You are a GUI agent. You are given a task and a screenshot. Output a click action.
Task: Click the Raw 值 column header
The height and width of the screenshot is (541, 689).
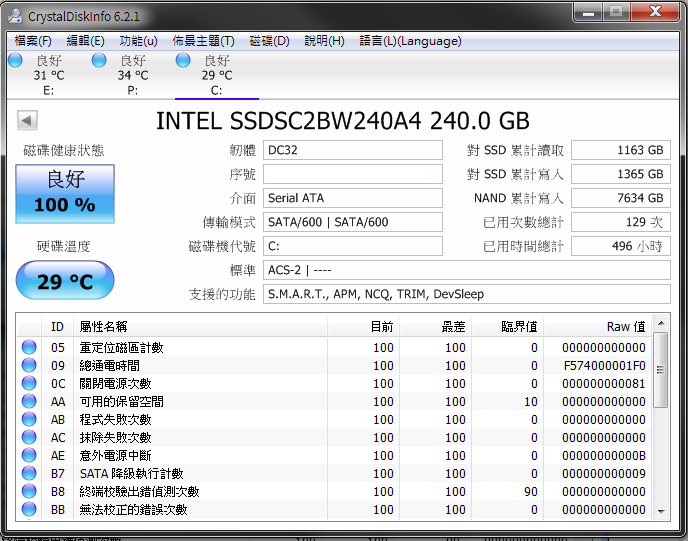[597, 327]
